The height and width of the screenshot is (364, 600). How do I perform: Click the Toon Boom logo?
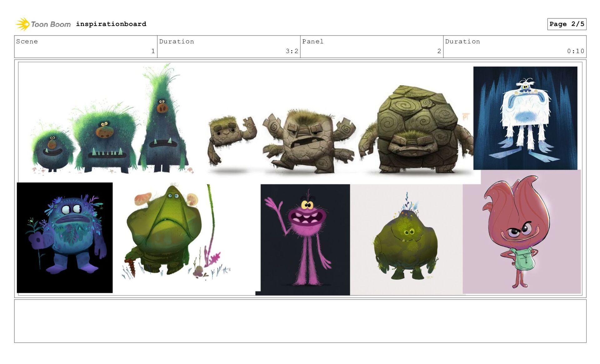43,24
